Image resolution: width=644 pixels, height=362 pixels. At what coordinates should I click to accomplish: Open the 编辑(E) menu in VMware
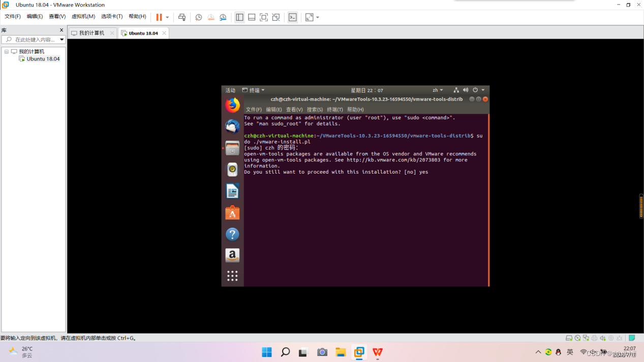(x=35, y=17)
